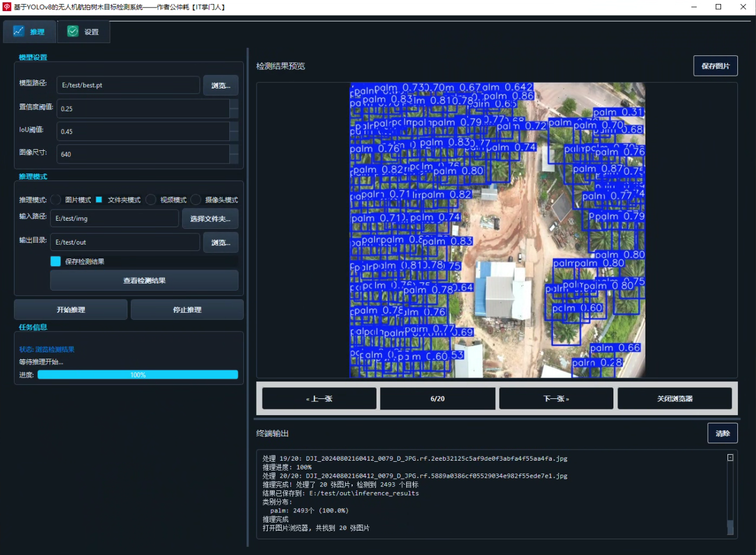
Task: Select the 图片模式 radio button
Action: click(x=55, y=199)
